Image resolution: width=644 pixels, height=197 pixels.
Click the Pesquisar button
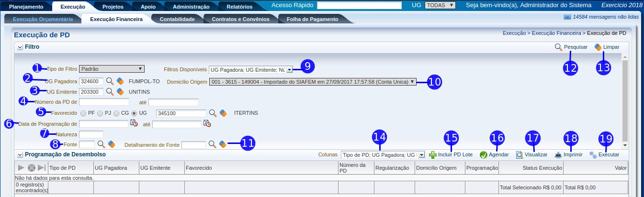[571, 47]
